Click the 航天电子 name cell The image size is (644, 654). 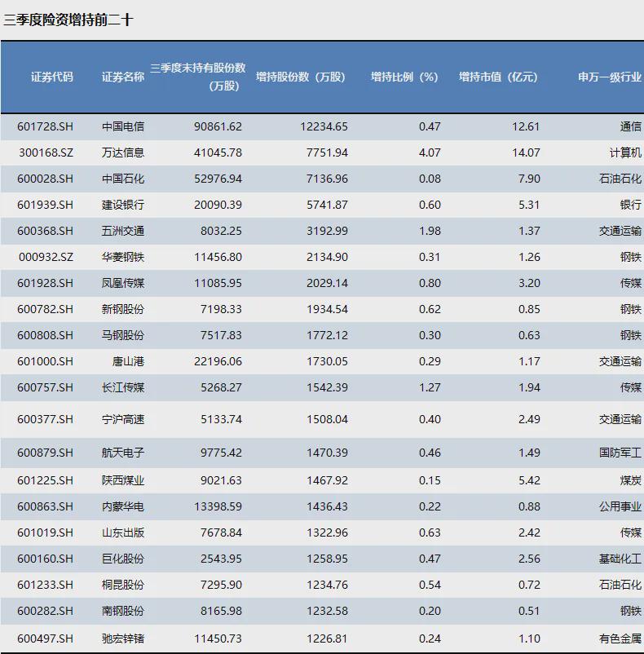[123, 453]
